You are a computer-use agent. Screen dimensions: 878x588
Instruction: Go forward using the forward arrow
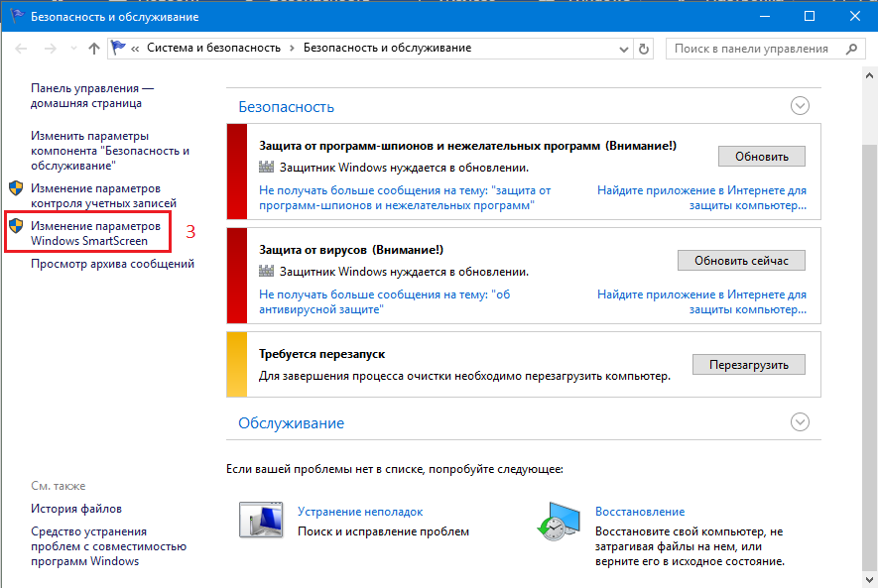point(51,49)
